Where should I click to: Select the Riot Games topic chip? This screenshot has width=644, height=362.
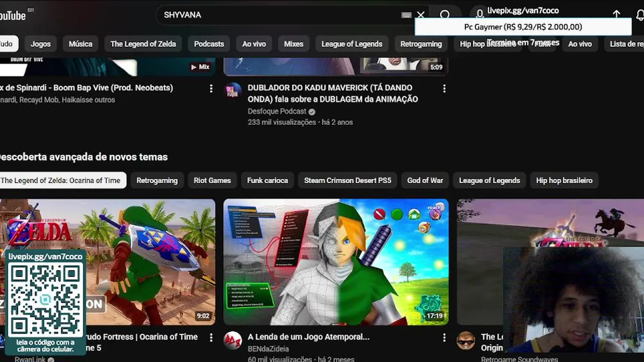pos(212,180)
